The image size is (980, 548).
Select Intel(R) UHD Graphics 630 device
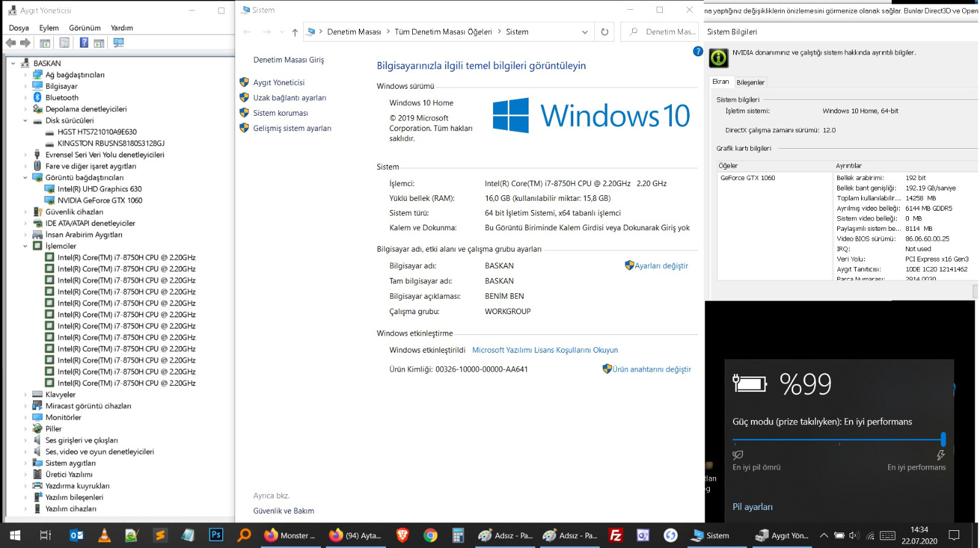click(100, 189)
